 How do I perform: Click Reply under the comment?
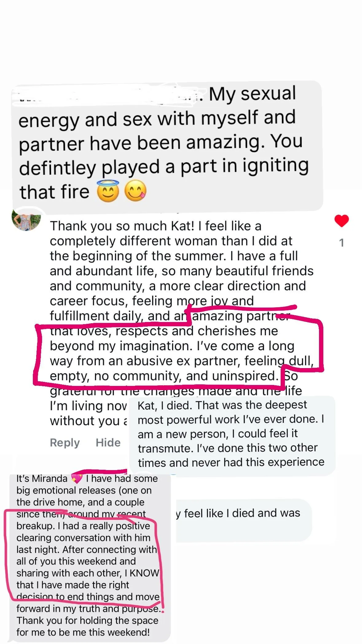pyautogui.click(x=65, y=442)
